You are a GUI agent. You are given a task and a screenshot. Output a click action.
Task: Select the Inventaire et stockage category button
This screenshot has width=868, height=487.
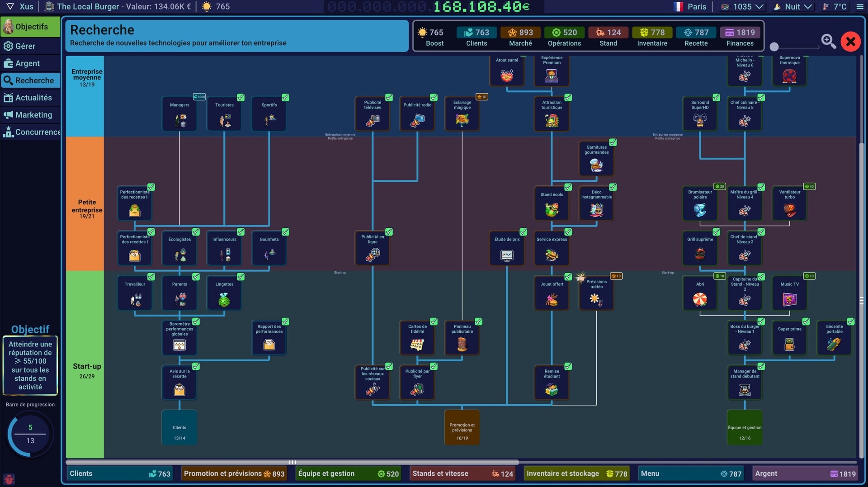click(x=576, y=473)
